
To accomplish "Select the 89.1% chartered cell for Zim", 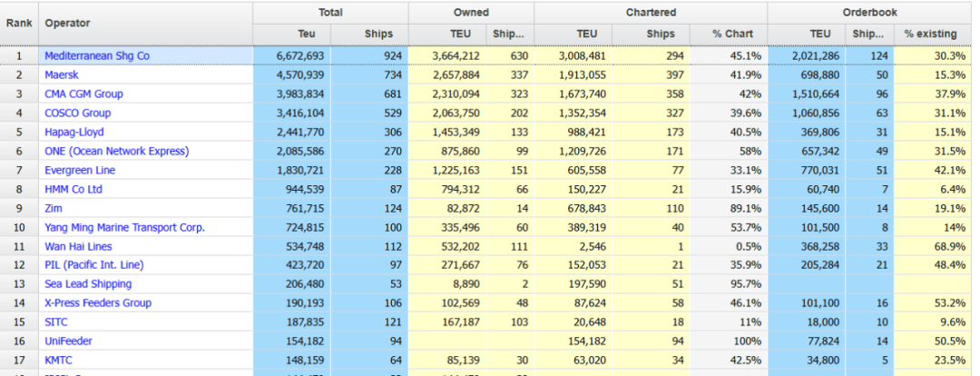I will [729, 208].
